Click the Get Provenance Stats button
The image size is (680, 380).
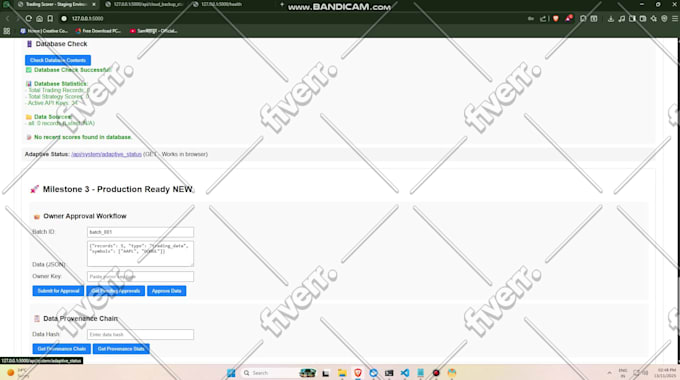pos(121,349)
